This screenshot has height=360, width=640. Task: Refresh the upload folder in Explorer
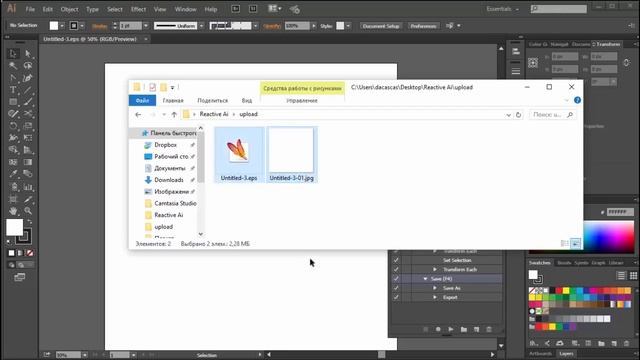(518, 115)
